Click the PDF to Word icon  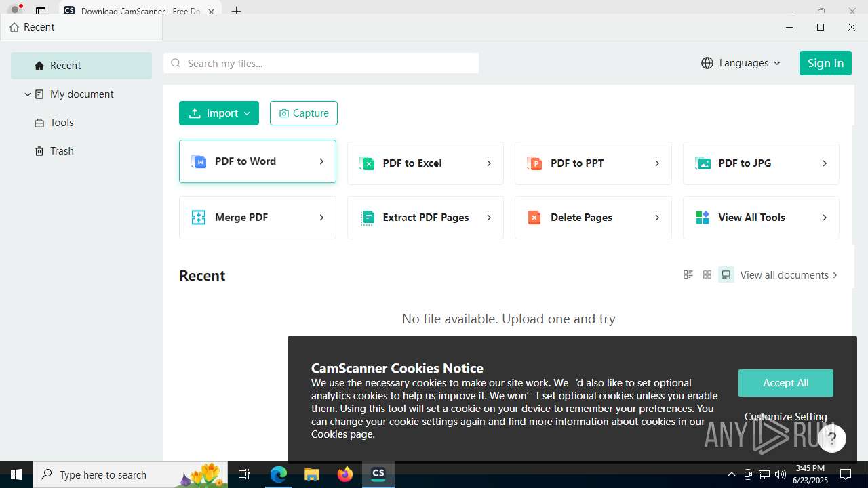(x=199, y=161)
